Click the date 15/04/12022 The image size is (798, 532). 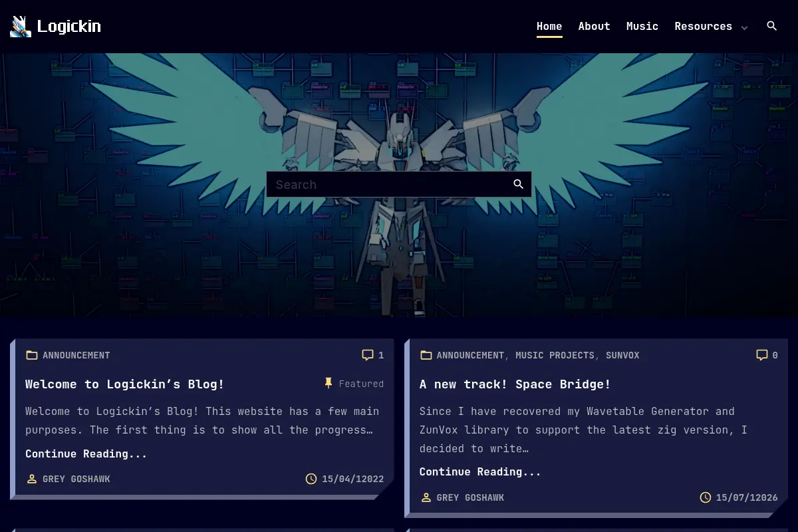(x=353, y=479)
